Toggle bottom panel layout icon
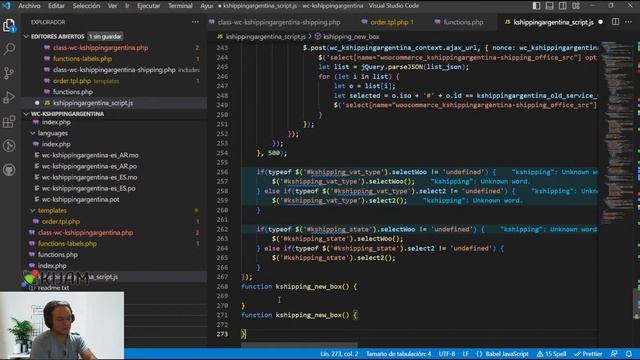Image resolution: width=640 pixels, height=360 pixels. click(549, 6)
